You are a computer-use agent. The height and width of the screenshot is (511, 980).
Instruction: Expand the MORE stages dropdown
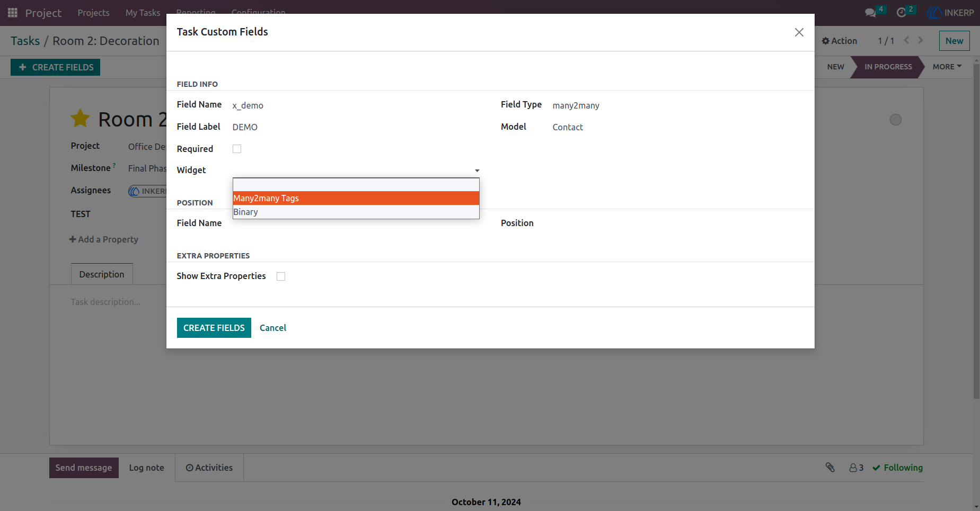pos(947,67)
